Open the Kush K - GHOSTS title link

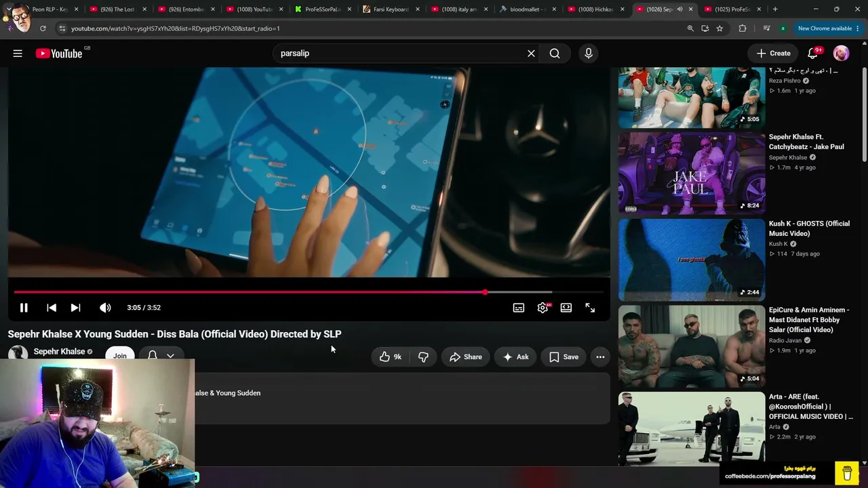[809, 228]
